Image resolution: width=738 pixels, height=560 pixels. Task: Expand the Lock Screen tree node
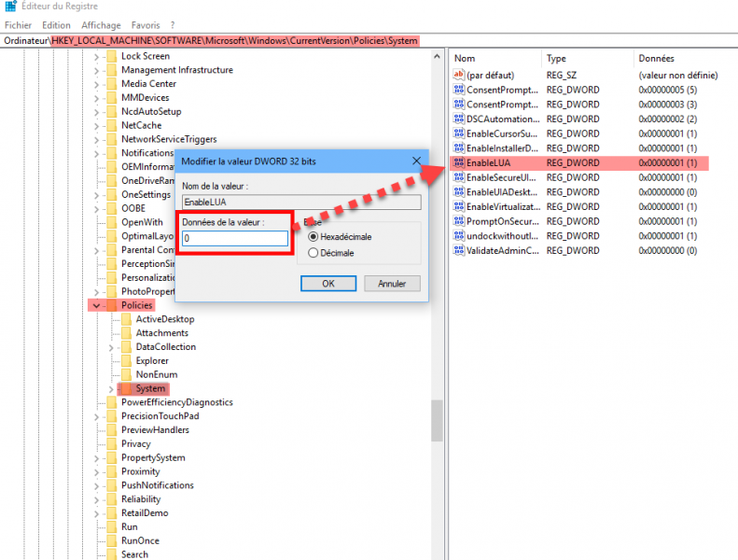96,56
